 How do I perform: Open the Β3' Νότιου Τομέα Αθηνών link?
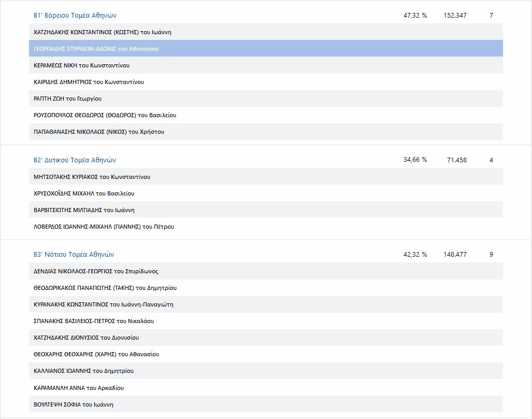tap(74, 255)
